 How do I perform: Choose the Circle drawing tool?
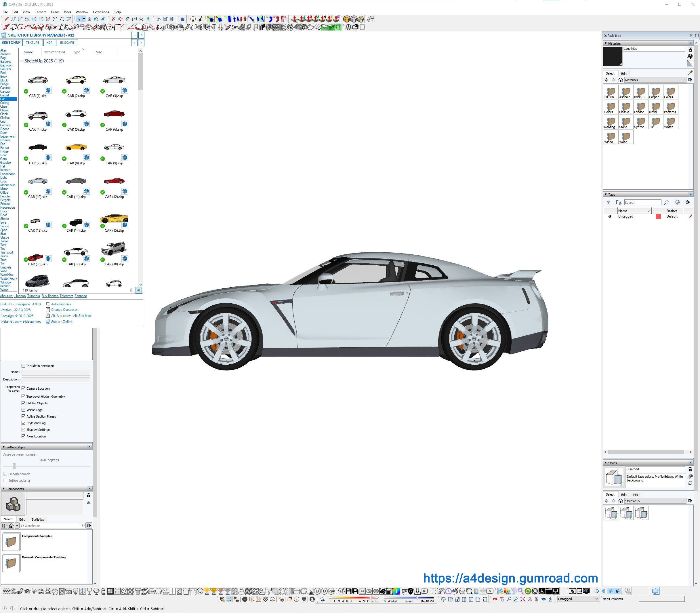34,19
